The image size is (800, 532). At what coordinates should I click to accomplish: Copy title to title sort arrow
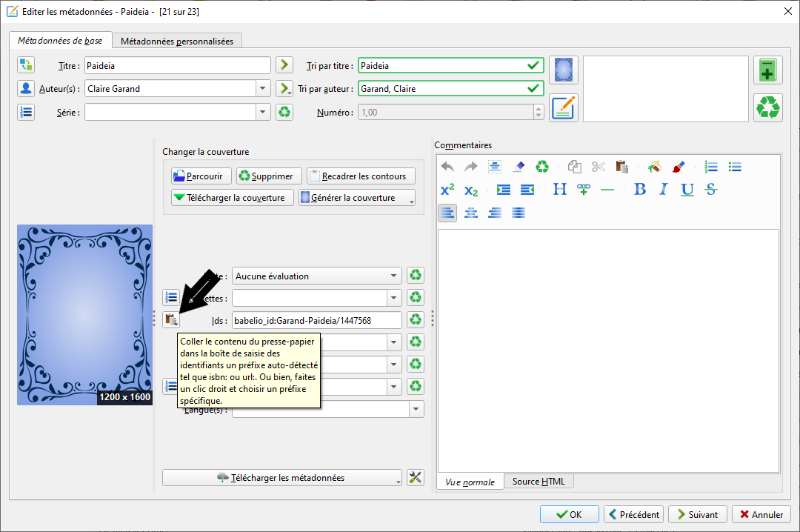(x=284, y=65)
